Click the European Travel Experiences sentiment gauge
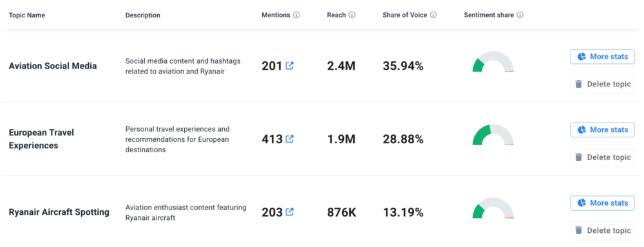Viewport: 644px width, 247px height. point(493,135)
